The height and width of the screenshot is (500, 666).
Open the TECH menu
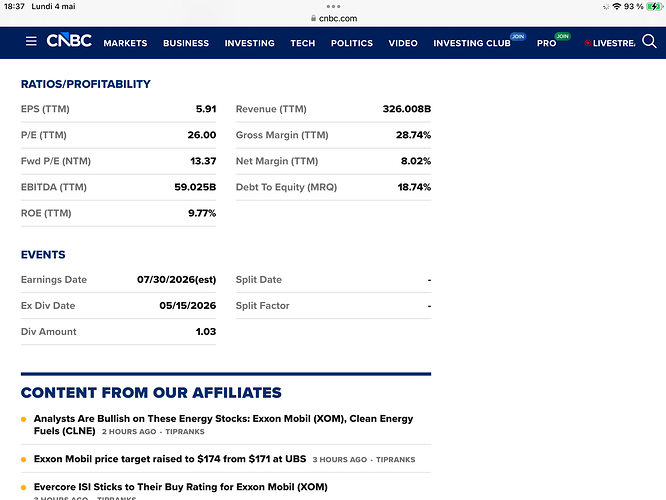(303, 43)
